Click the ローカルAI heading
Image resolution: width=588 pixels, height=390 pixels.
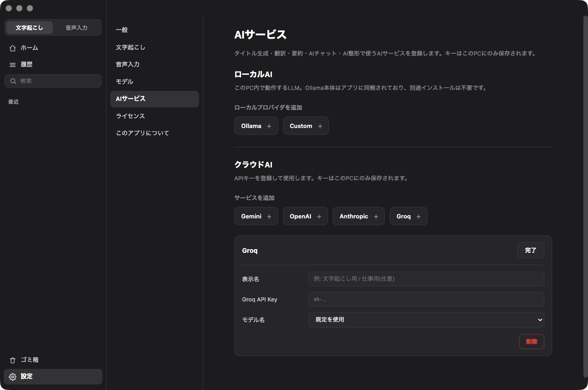pos(253,74)
